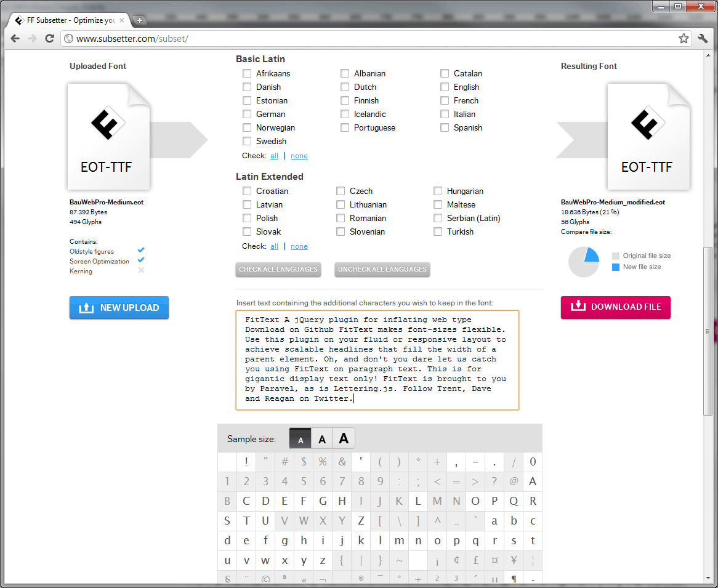The height and width of the screenshot is (588, 718).
Task: Click the 'New file size' blue legend swatch
Action: click(616, 267)
